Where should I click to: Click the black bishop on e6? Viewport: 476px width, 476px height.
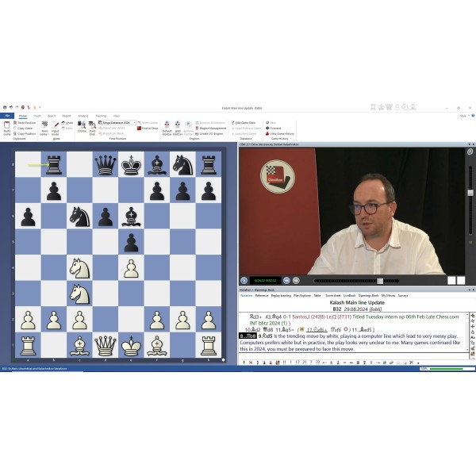[131, 217]
